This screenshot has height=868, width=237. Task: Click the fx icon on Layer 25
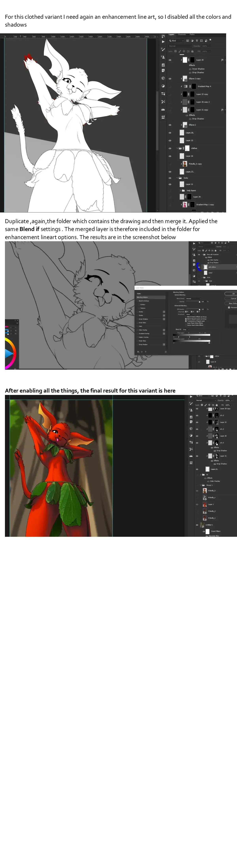click(222, 60)
